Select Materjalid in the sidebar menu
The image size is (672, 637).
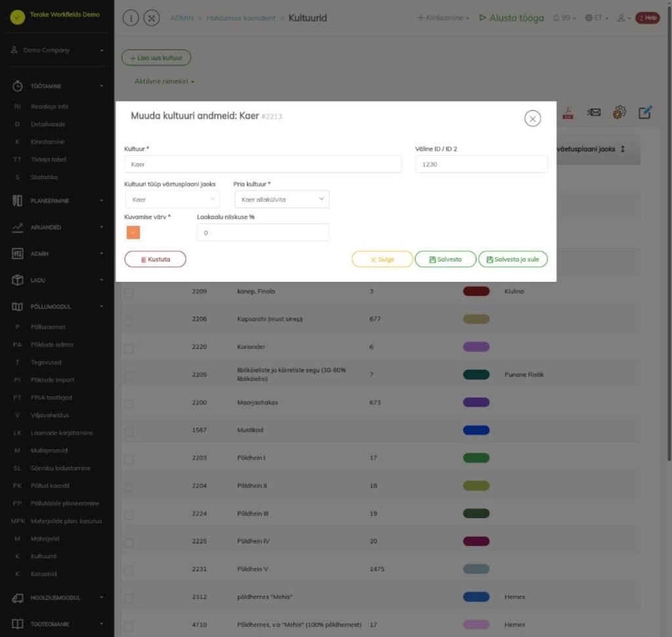pyautogui.click(x=45, y=539)
